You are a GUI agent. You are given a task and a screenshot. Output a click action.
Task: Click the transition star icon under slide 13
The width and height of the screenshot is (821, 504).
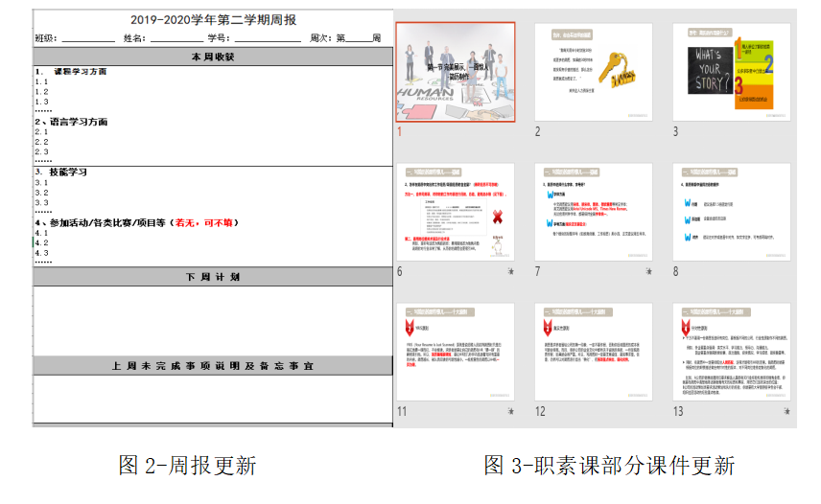coord(786,412)
